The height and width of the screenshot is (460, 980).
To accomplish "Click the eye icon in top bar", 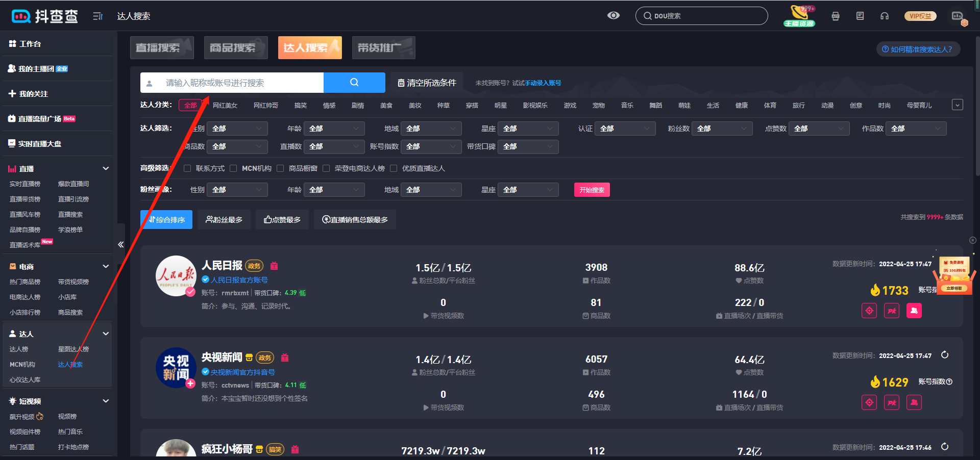I will tap(614, 15).
